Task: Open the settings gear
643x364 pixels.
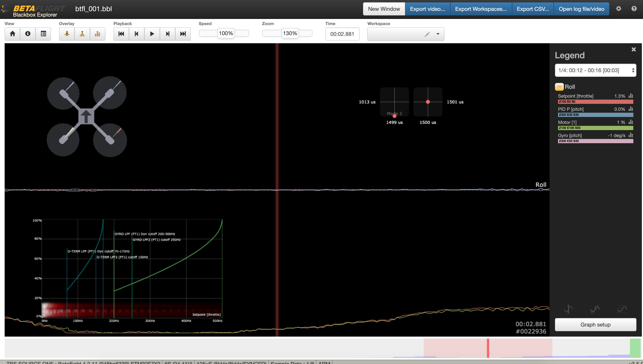Action: click(618, 9)
